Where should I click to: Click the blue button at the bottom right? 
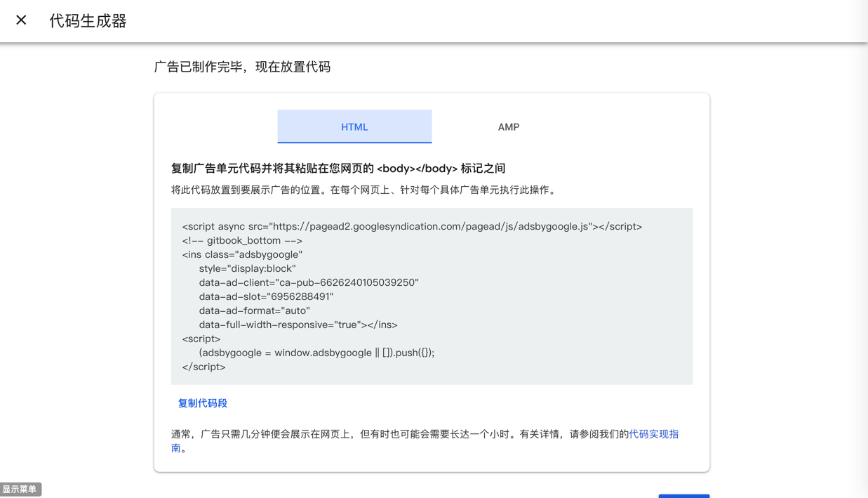tap(684, 496)
